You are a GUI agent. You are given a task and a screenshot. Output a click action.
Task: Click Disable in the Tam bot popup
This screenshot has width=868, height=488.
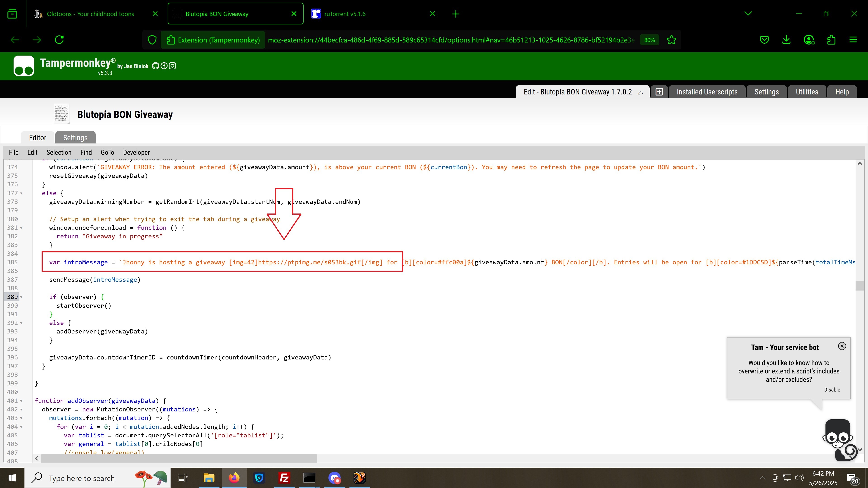click(x=832, y=390)
